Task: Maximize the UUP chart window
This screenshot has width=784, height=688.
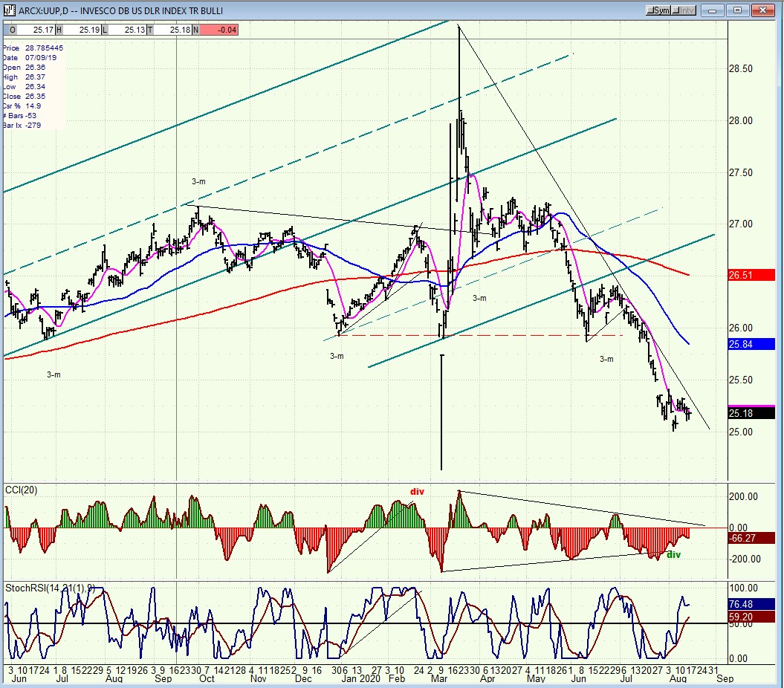Action: coord(737,10)
